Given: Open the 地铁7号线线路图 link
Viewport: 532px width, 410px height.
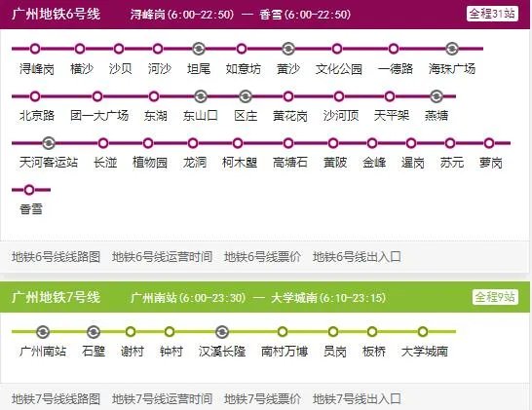Looking at the screenshot, I should tap(56, 399).
